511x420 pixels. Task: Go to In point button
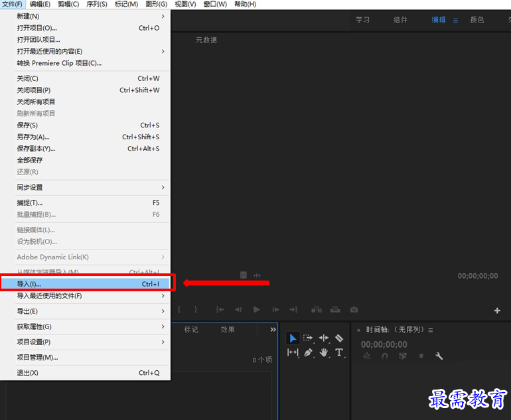pyautogui.click(x=220, y=310)
